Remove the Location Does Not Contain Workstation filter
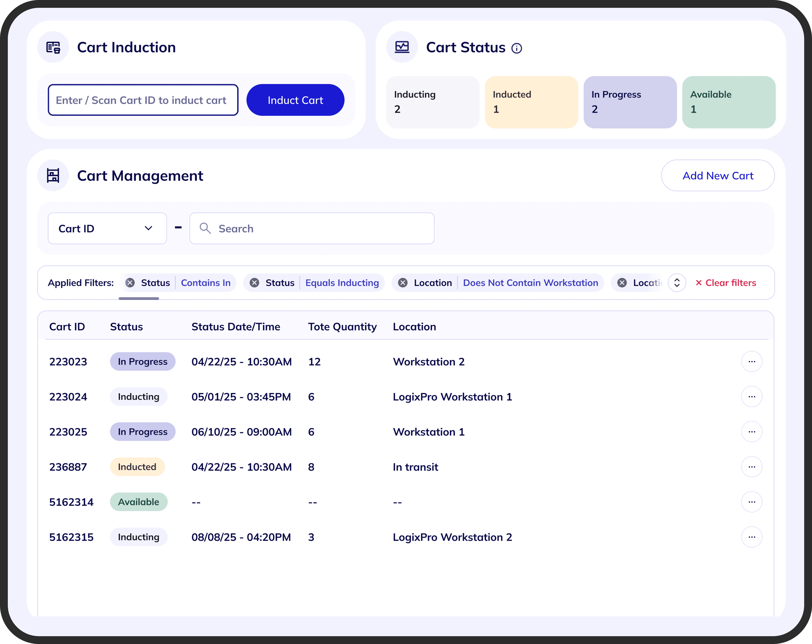The image size is (812, 644). [403, 283]
